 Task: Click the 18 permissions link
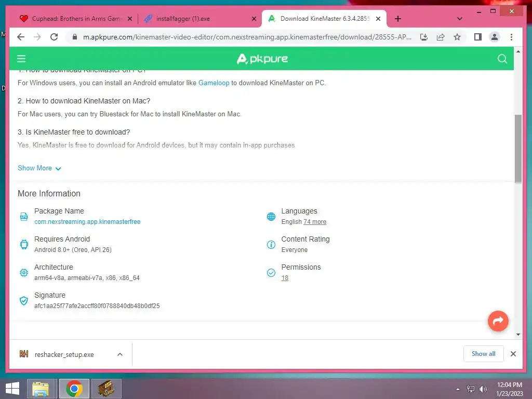click(285, 278)
